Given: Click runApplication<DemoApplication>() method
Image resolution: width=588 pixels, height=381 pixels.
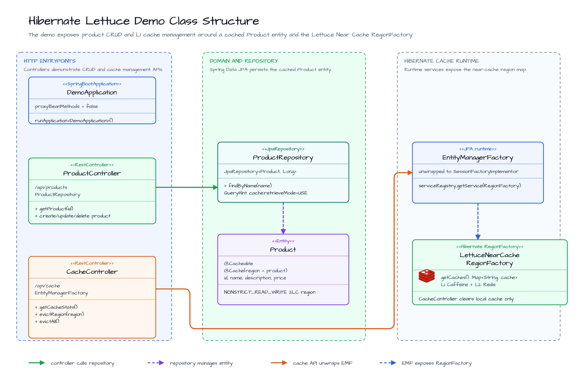Looking at the screenshot, I should (74, 120).
